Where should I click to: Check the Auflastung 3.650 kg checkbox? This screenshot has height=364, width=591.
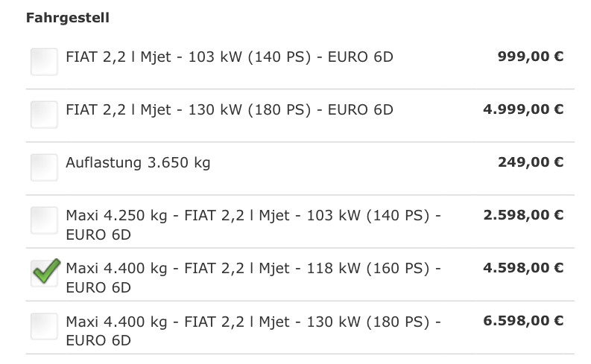(44, 167)
